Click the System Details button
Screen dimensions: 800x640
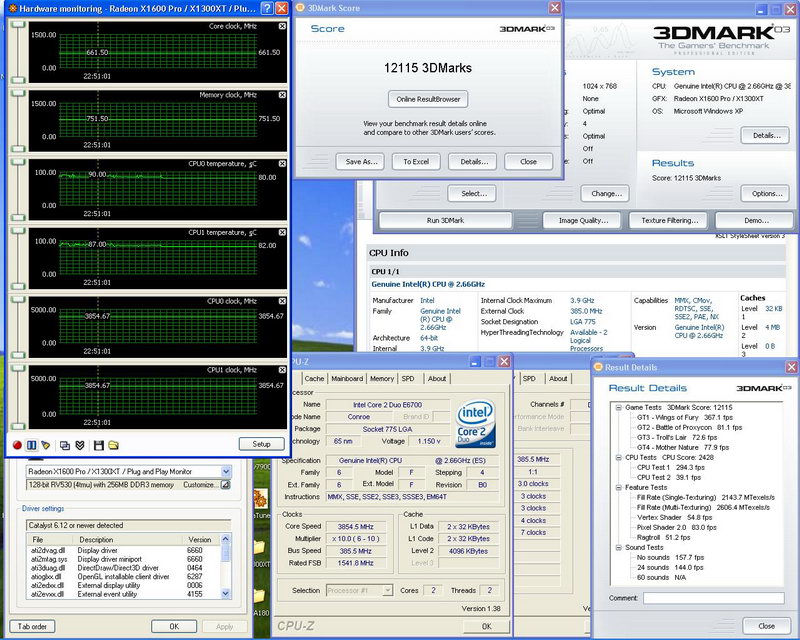pos(766,135)
